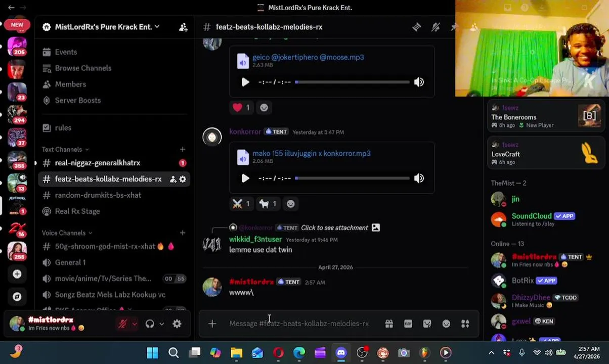Open the gift Nitro icon
This screenshot has width=609, height=364.
389,324
